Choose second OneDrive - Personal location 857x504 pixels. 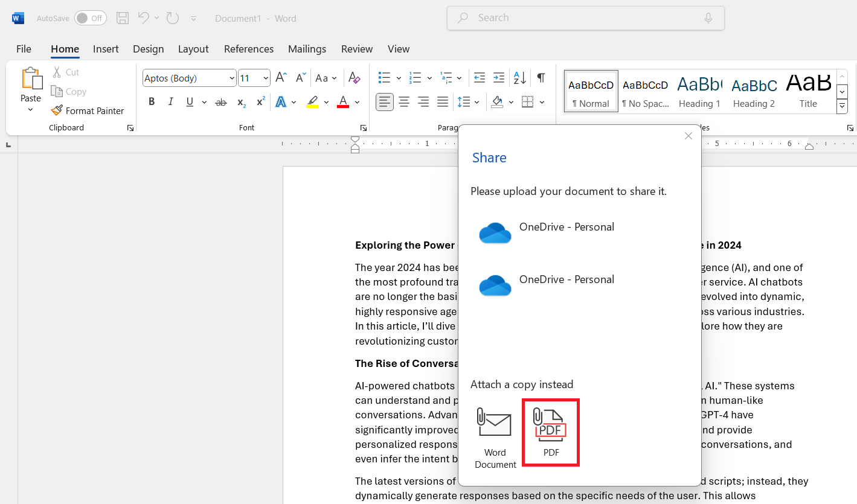coord(547,285)
